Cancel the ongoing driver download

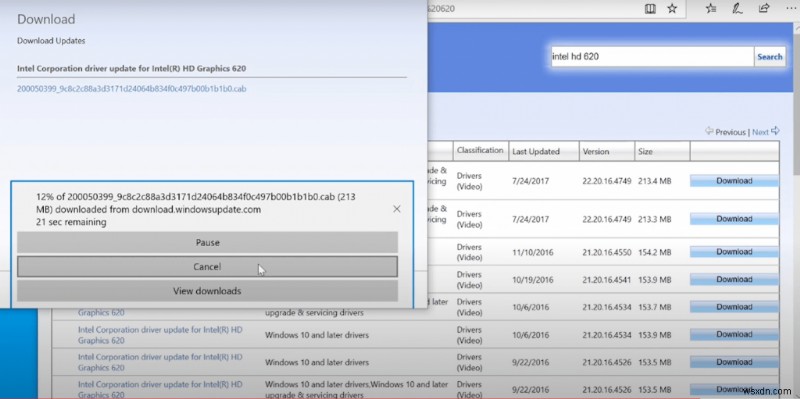click(207, 267)
